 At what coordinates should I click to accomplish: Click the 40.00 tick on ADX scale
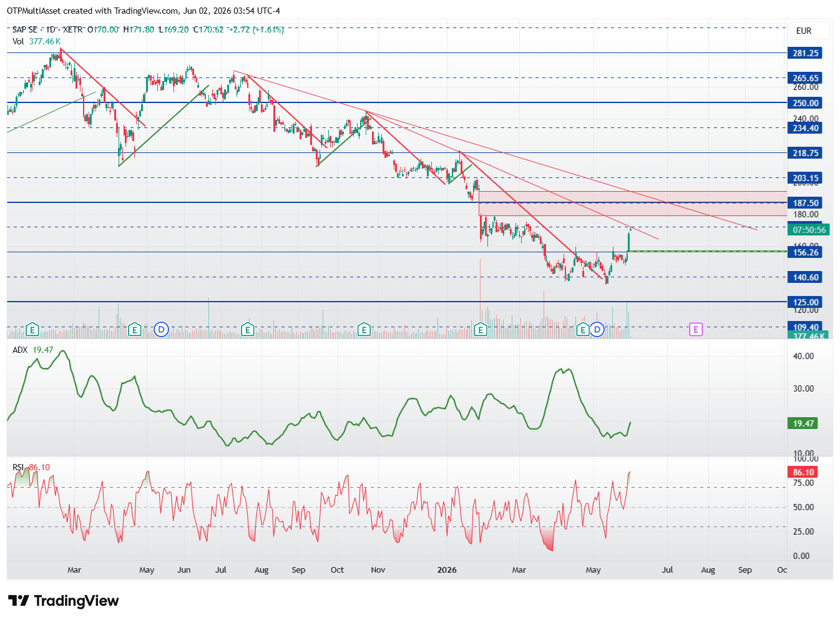tap(804, 356)
